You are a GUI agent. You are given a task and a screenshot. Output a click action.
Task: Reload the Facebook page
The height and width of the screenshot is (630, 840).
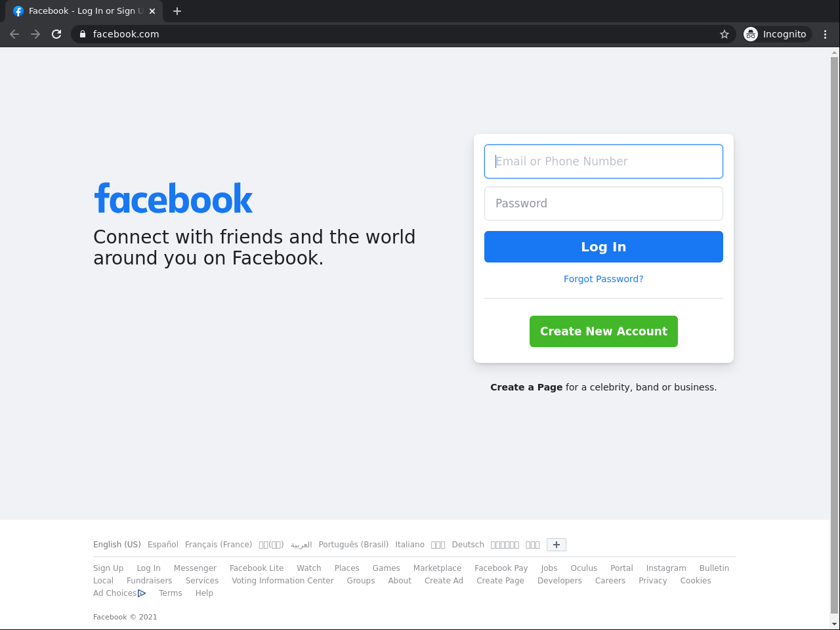pyautogui.click(x=56, y=34)
